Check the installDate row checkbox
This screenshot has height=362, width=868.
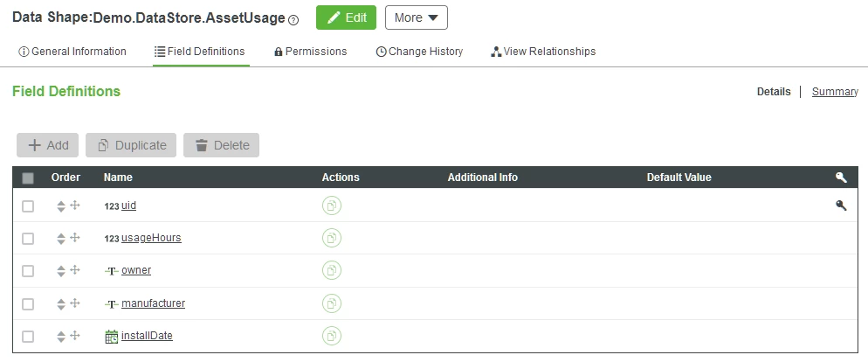coord(28,337)
